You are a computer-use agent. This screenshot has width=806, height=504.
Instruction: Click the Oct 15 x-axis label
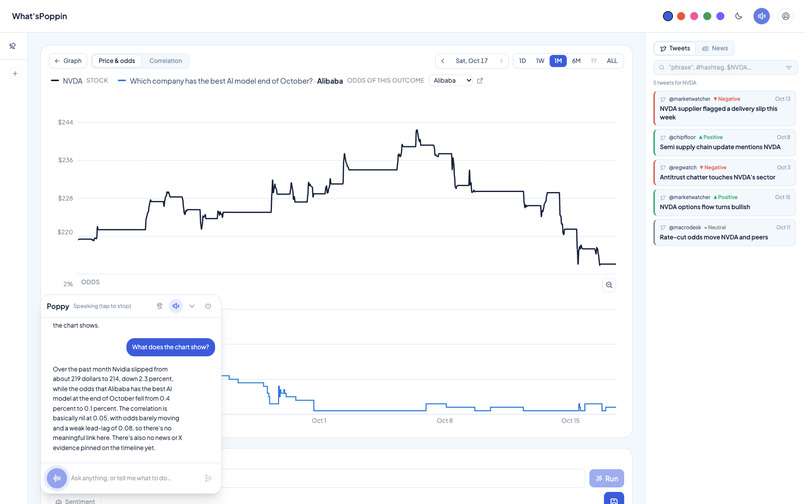coord(570,421)
